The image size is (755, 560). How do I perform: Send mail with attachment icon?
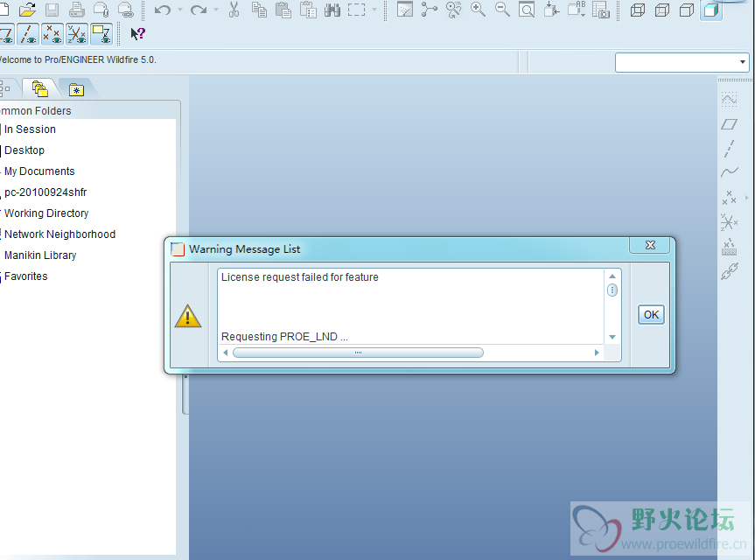pos(101,9)
